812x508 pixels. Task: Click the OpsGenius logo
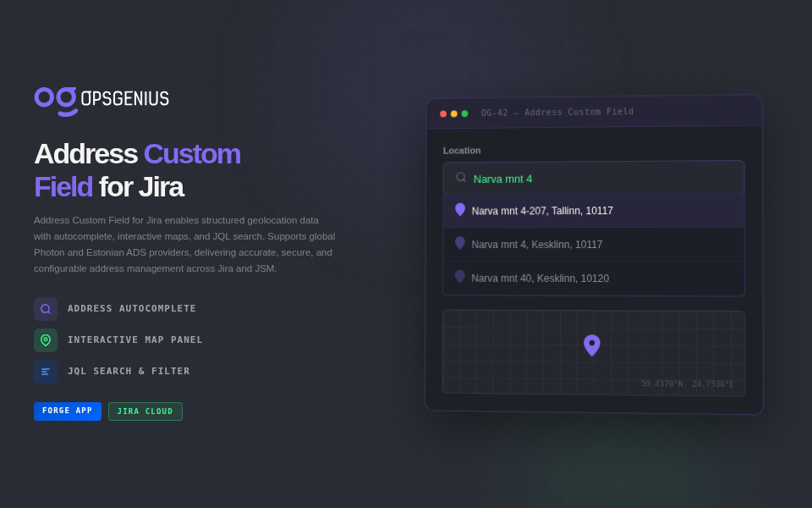[101, 102]
